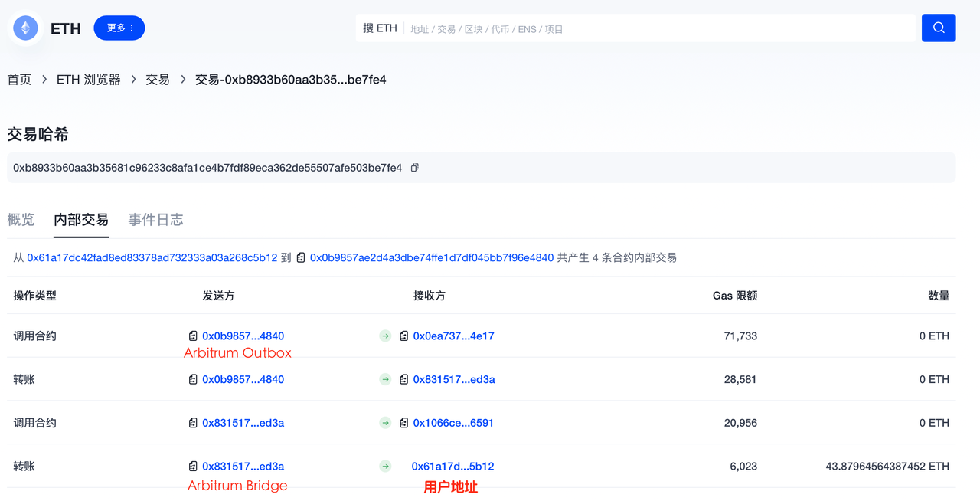Open the 更多 dropdown menu
980x501 pixels.
coord(119,28)
